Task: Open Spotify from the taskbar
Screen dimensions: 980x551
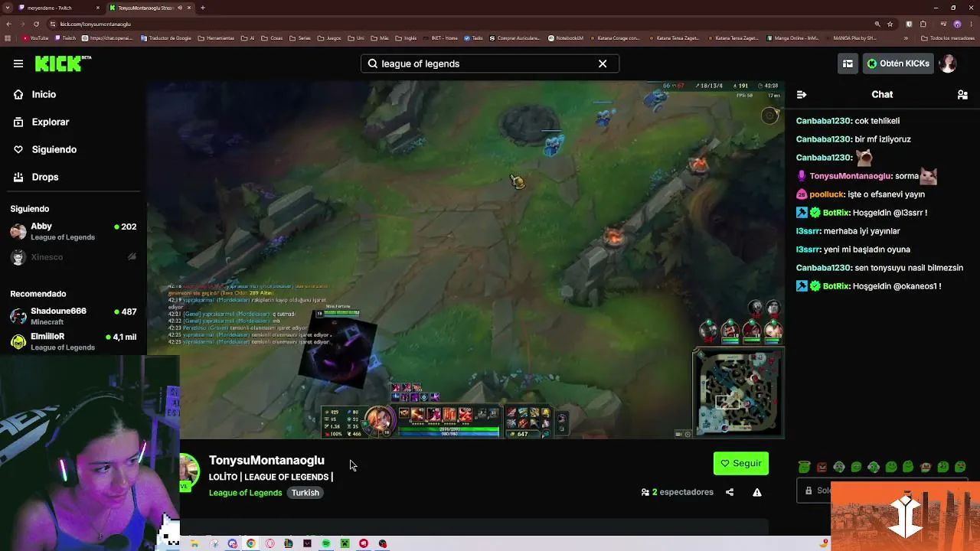Action: click(x=326, y=543)
